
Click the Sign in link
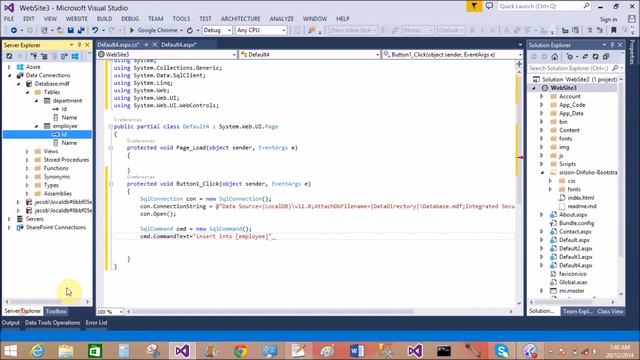point(608,19)
